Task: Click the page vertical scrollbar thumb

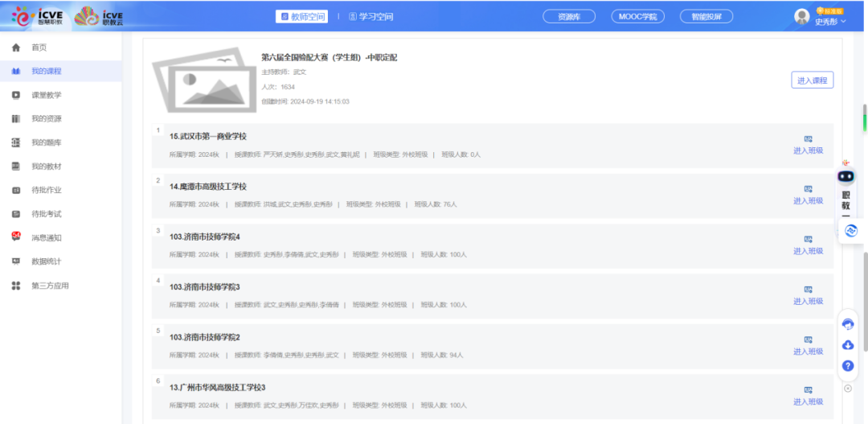Action: (866, 301)
